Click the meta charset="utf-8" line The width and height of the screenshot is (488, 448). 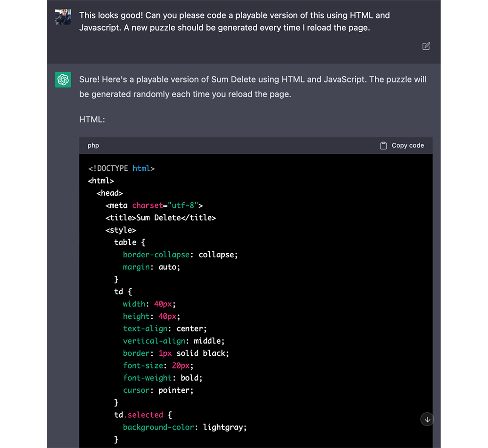pos(154,205)
